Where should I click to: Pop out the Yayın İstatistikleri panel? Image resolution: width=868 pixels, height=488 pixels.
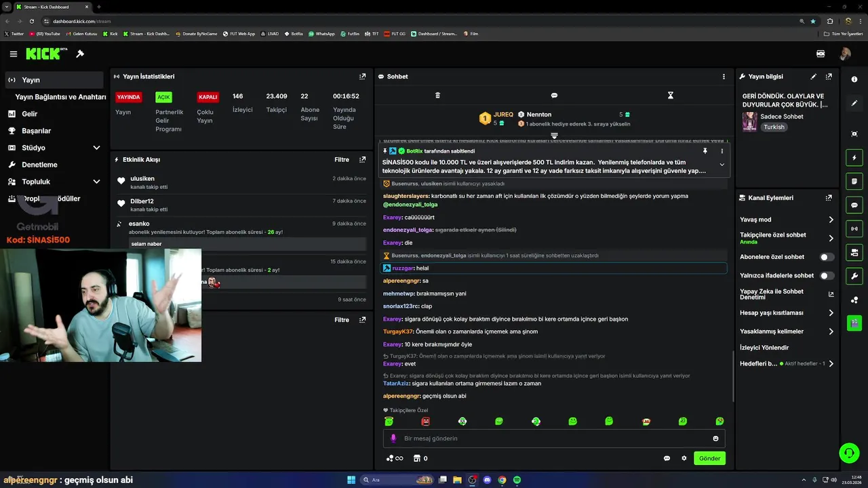point(362,77)
